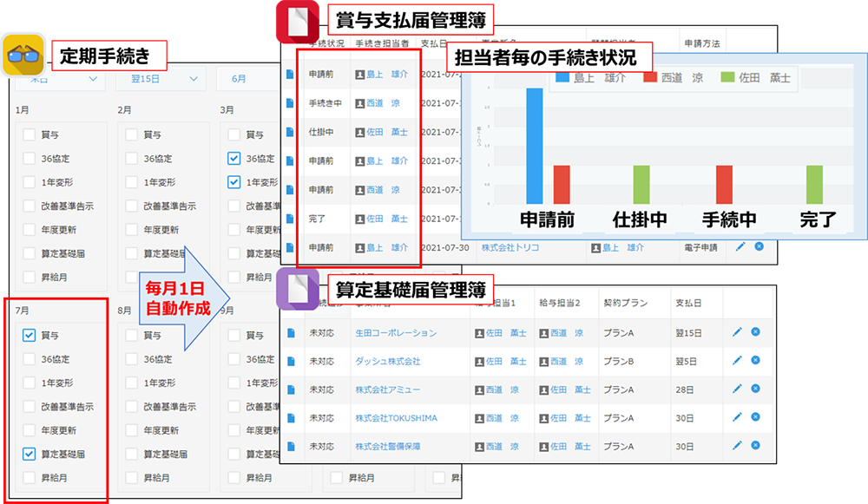The height and width of the screenshot is (504, 868).
Task: Select the 未対応 status cell for 株式会社アミュー
Action: 324,389
